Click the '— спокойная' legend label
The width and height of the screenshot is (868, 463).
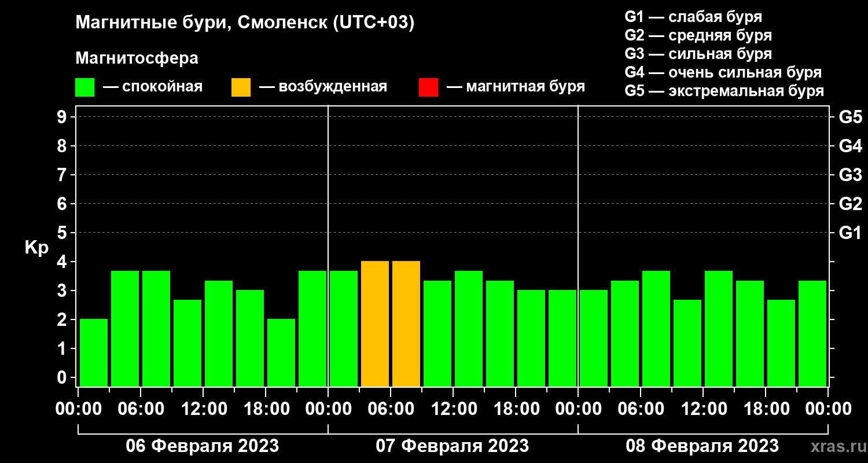click(153, 87)
